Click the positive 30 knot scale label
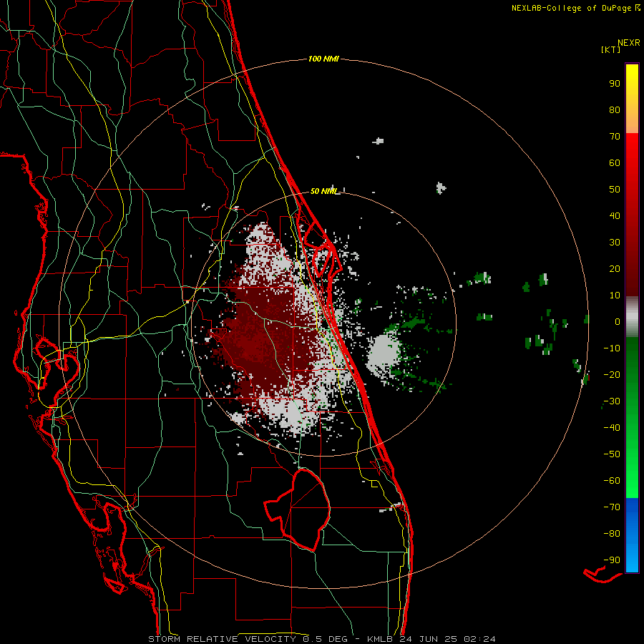Image resolution: width=644 pixels, height=644 pixels. (615, 243)
